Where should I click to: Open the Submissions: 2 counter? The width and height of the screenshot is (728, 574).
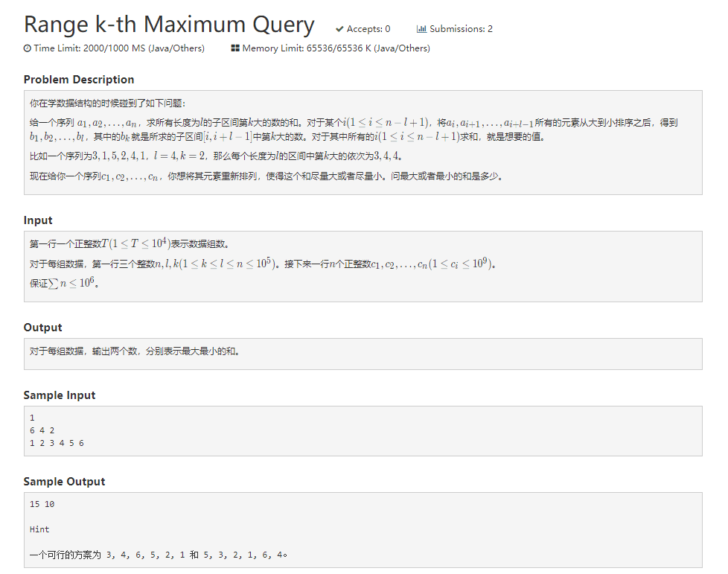461,29
